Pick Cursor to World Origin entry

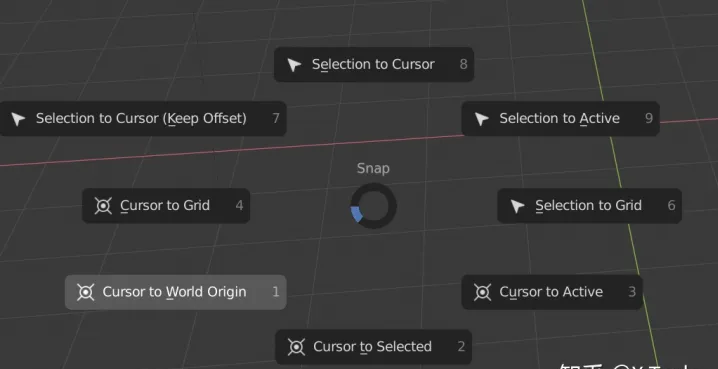tap(176, 292)
